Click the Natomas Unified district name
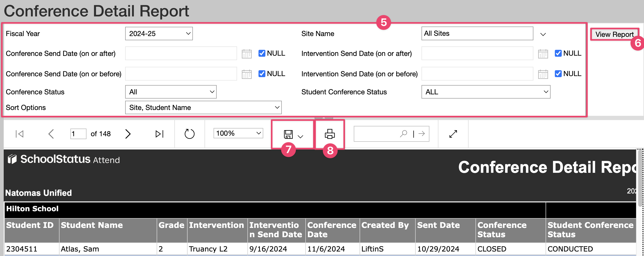The height and width of the screenshot is (256, 644). click(x=38, y=193)
